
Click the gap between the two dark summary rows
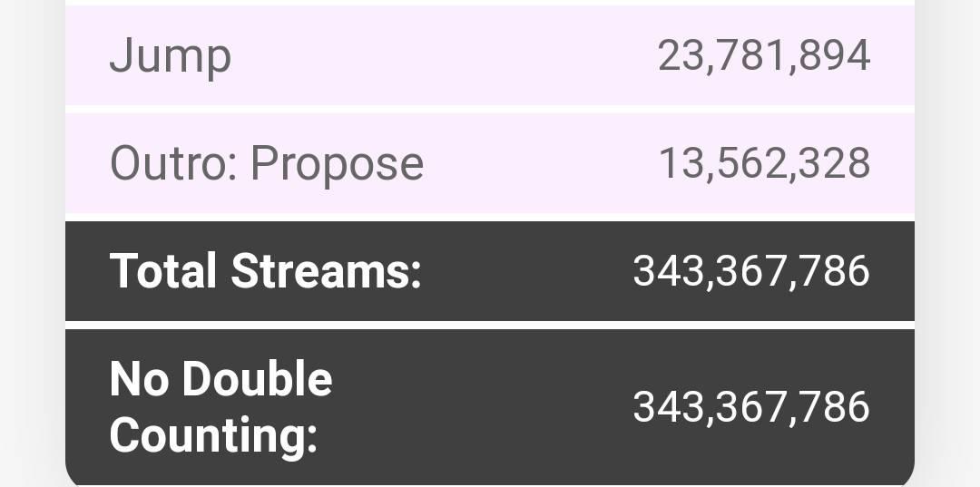(490, 325)
